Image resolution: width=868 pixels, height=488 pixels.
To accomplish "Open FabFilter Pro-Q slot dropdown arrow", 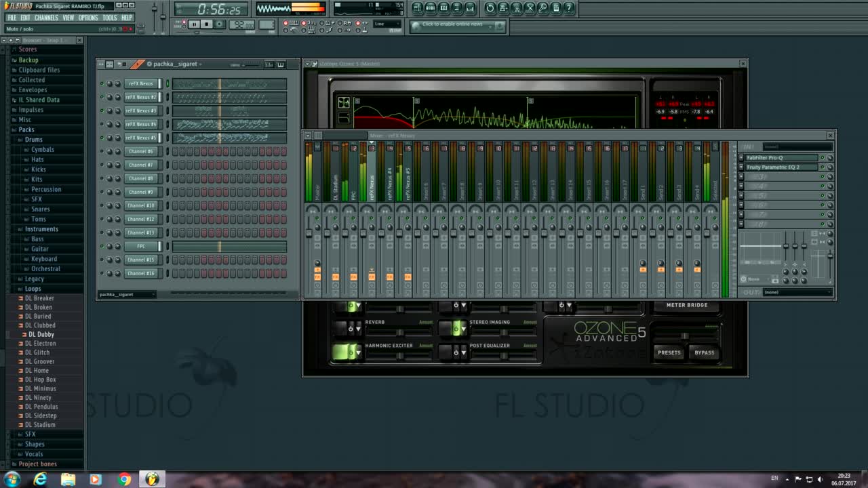I will tap(741, 158).
